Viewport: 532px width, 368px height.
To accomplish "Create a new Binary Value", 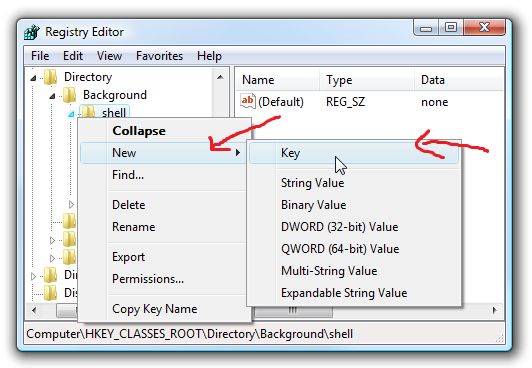I will tap(354, 205).
